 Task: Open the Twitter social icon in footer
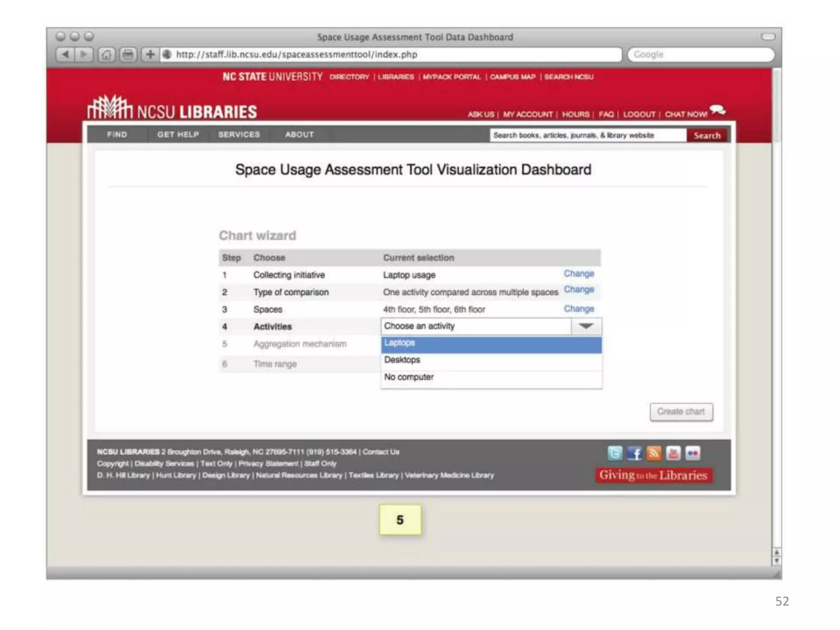(x=614, y=453)
